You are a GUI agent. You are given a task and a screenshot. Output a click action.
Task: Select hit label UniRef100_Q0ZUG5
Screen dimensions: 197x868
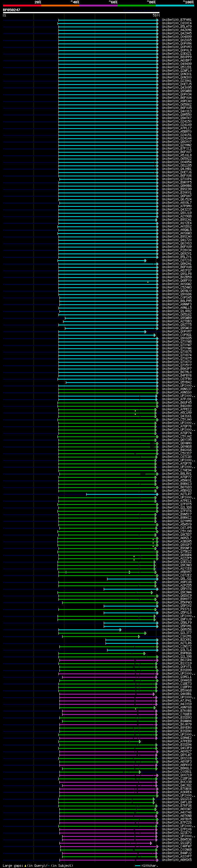tap(176, 40)
